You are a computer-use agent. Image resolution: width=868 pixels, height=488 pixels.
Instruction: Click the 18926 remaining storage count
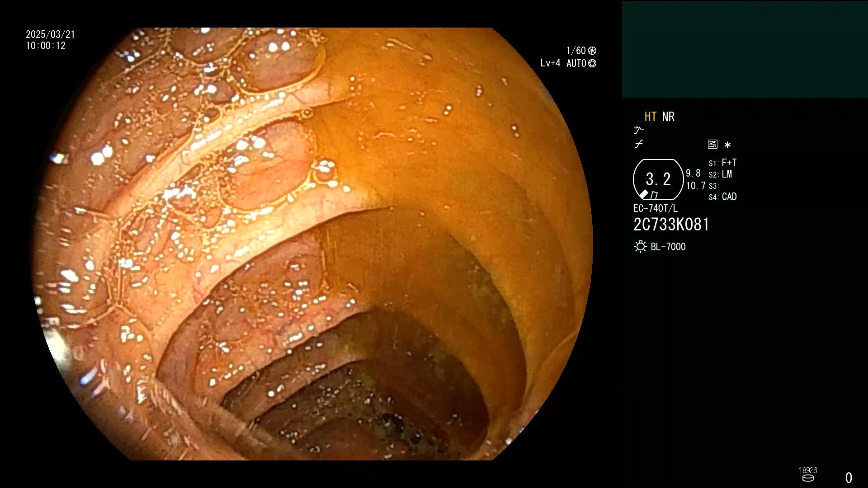point(808,470)
